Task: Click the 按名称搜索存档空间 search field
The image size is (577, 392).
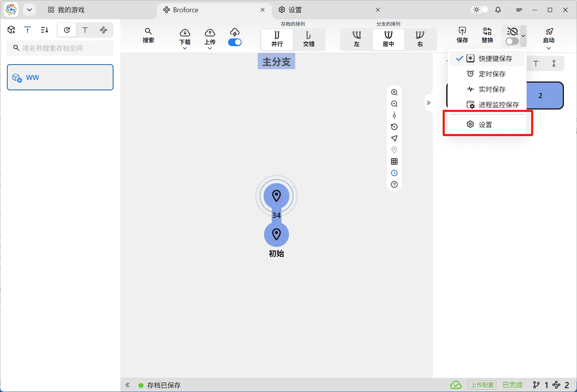Action: click(x=60, y=48)
